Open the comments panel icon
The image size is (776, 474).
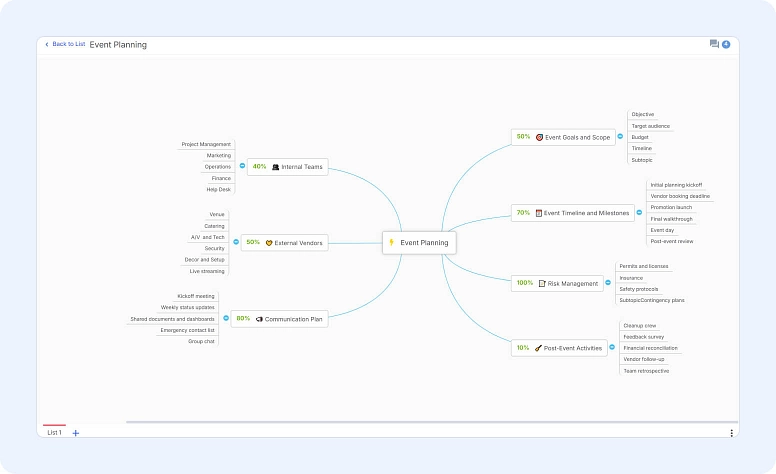pos(714,44)
